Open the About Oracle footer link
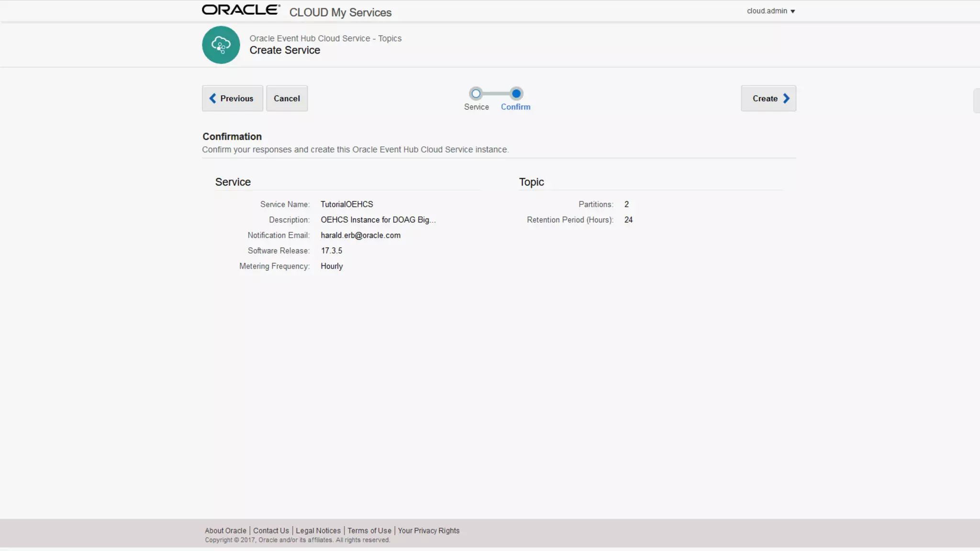Screen dimensions: 980x551 point(225,530)
